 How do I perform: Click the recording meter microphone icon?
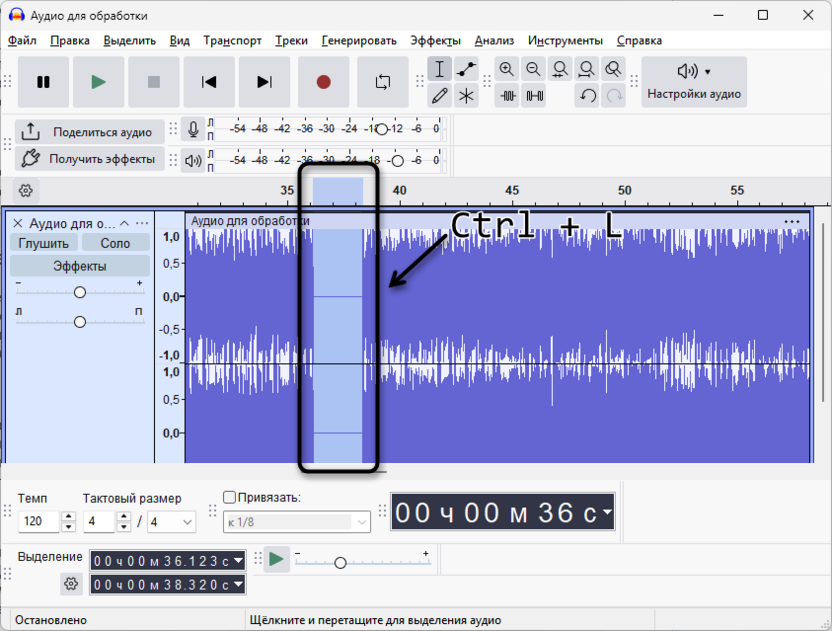click(194, 128)
